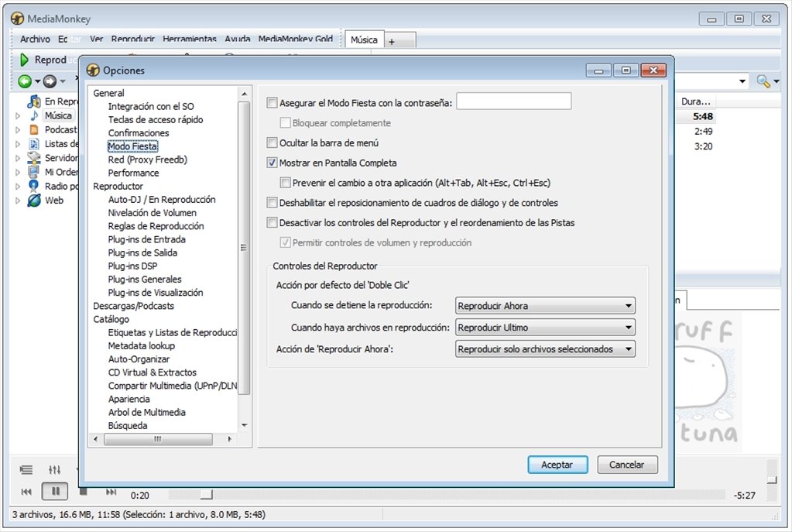Open the Acción de 'Reproducir Ahora' dropdown
Screen dimensions: 792x532
pos(545,349)
